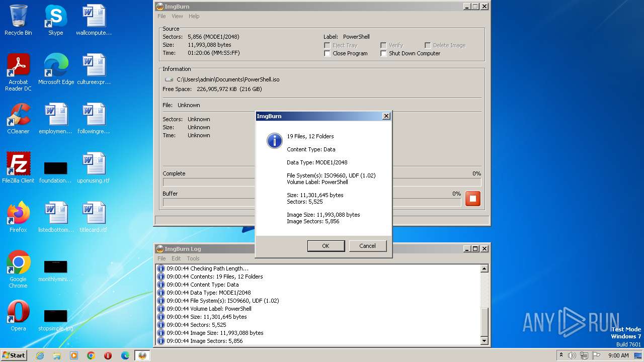Click the volume tray icon
644x362 pixels.
[572, 355]
